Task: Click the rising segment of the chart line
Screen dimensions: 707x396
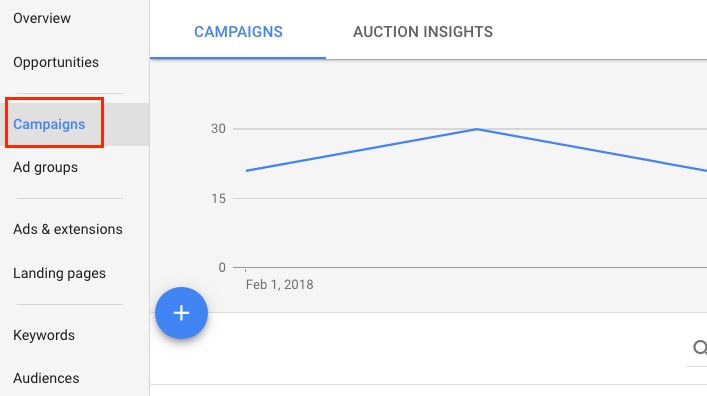Action: [x=362, y=150]
